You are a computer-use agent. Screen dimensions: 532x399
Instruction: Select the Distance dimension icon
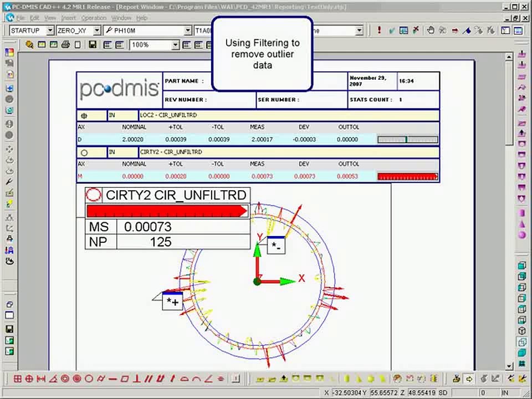pyautogui.click(x=41, y=379)
